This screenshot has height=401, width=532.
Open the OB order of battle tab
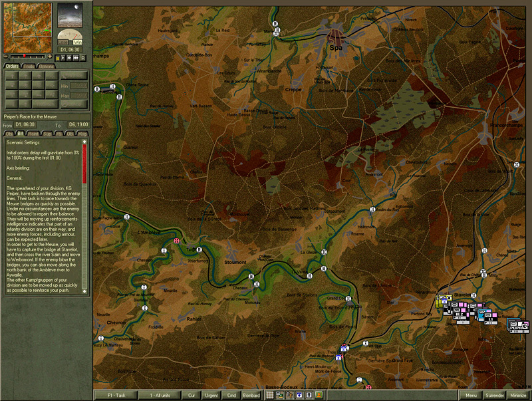click(x=70, y=134)
